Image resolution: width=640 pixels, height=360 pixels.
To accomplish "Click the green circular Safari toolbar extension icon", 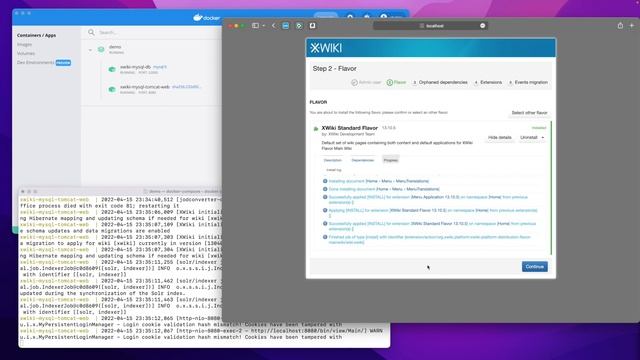I will pyautogui.click(x=299, y=25).
